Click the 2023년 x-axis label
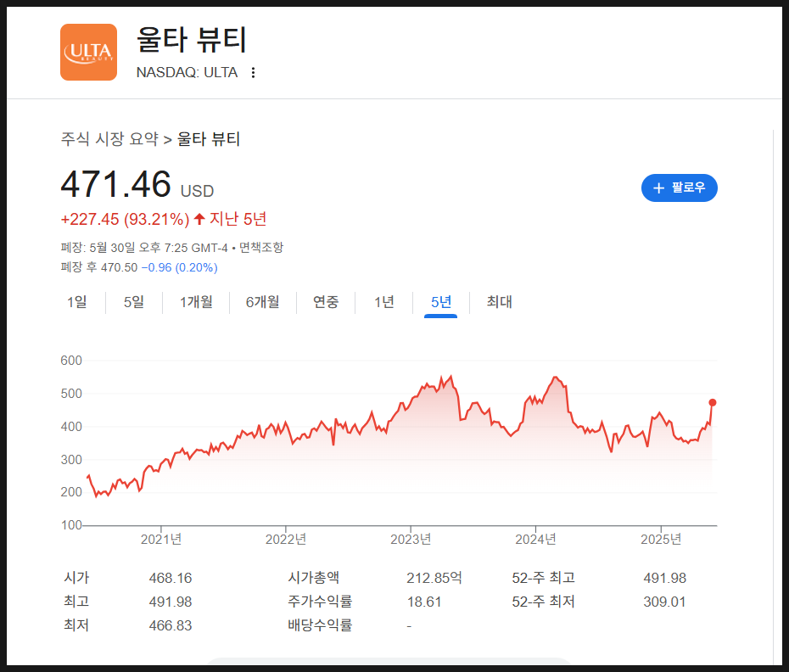 coord(411,540)
